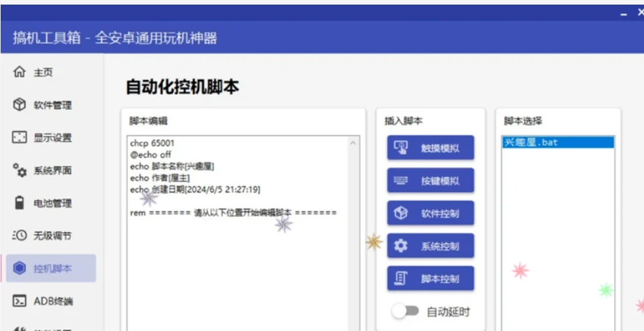Viewport: 644px width, 331px height.
Task: Click the script icon on 脚本控制 button
Action: coord(401,279)
